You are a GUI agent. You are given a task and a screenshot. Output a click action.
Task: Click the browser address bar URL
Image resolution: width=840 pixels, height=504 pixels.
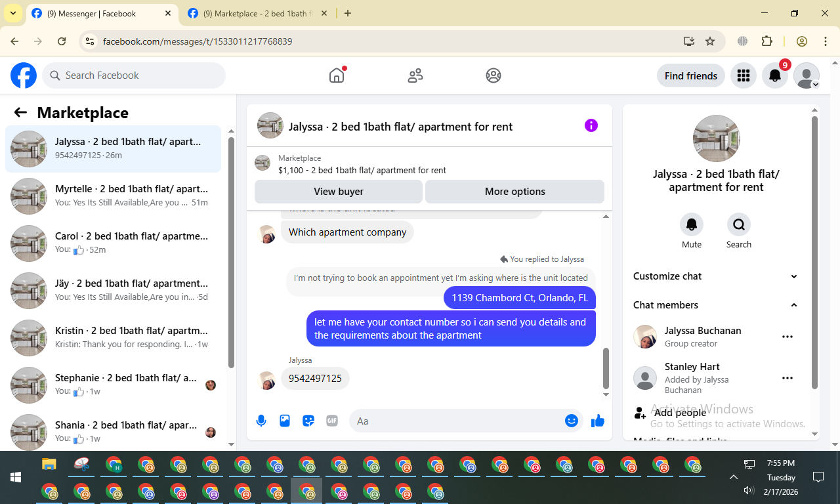click(x=198, y=41)
